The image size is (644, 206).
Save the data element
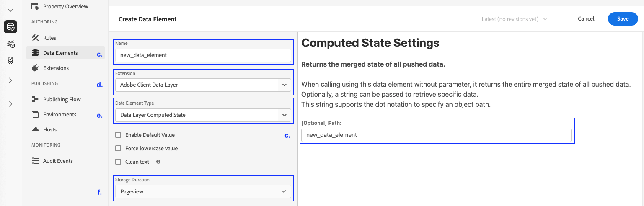pyautogui.click(x=623, y=19)
